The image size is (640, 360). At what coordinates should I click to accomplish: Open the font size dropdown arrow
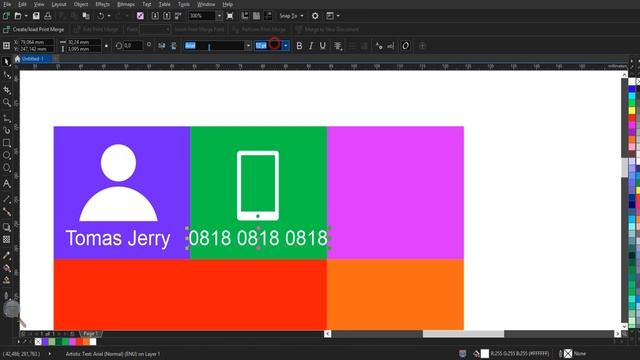pyautogui.click(x=286, y=46)
